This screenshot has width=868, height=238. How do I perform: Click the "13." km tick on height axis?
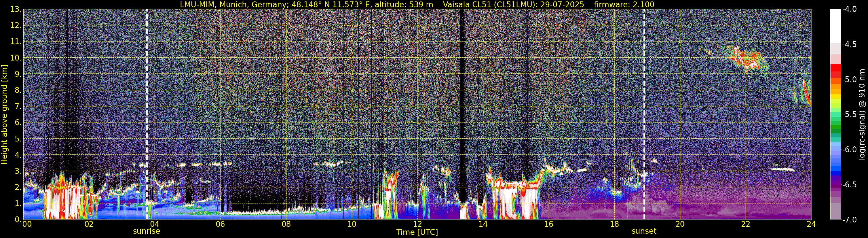point(16,9)
